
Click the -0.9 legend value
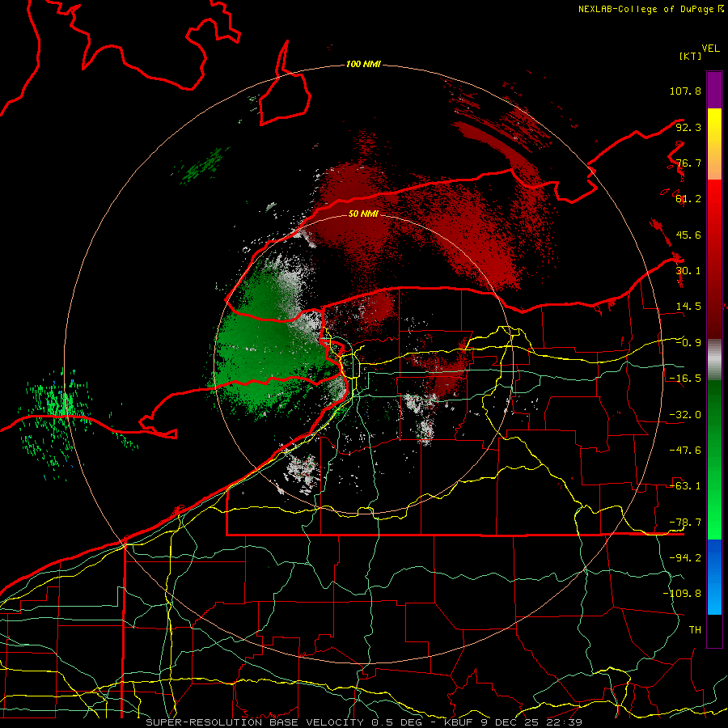click(x=688, y=343)
